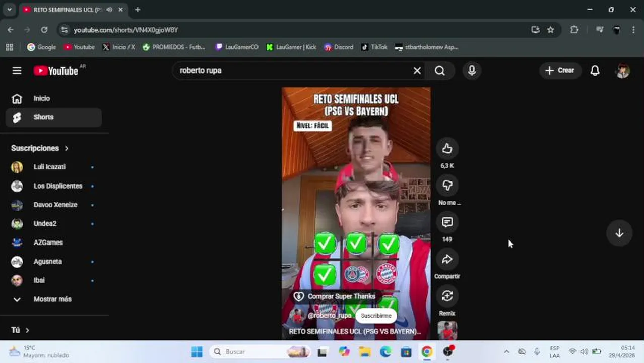
Task: Open the notifications bell
Action: point(595,71)
